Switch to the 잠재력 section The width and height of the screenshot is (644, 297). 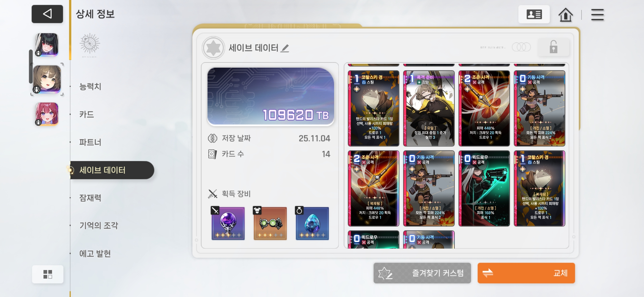point(90,198)
